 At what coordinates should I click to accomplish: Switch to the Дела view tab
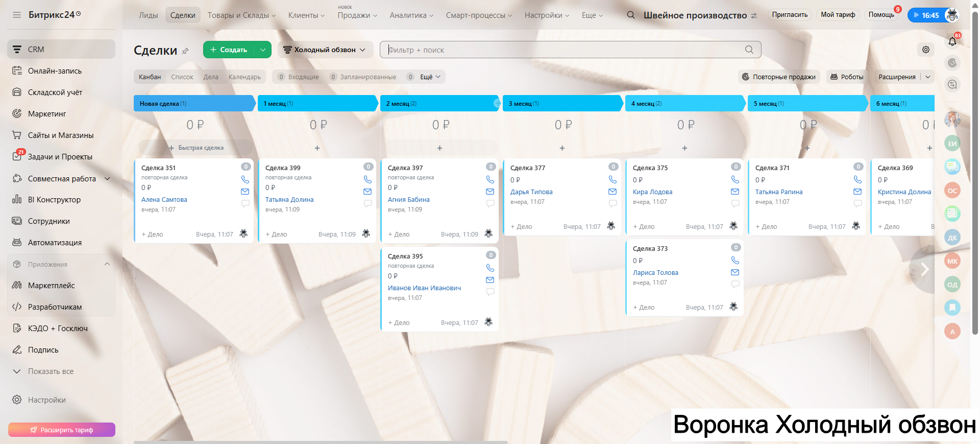coord(211,77)
